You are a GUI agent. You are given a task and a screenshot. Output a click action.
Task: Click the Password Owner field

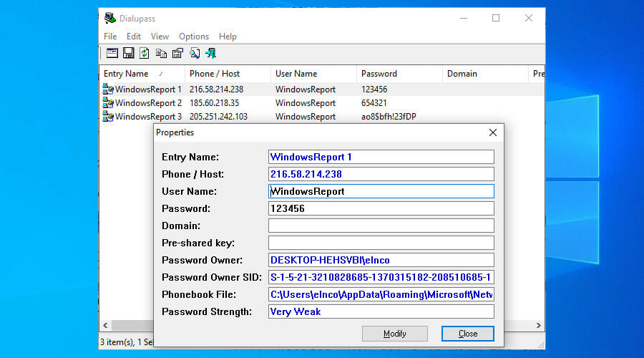pos(381,260)
